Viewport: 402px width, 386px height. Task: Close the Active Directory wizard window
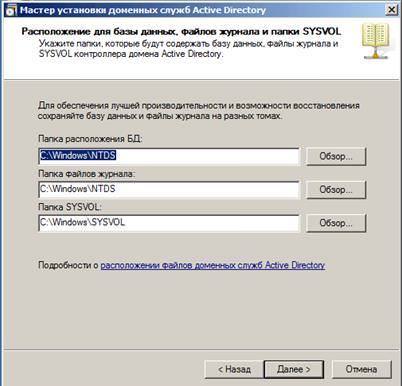point(392,10)
